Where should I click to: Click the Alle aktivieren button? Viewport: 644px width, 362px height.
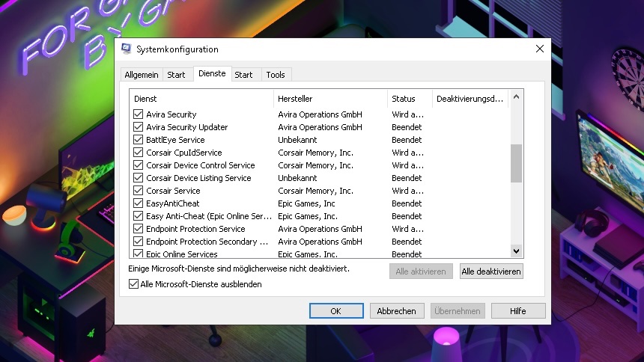pyautogui.click(x=421, y=271)
